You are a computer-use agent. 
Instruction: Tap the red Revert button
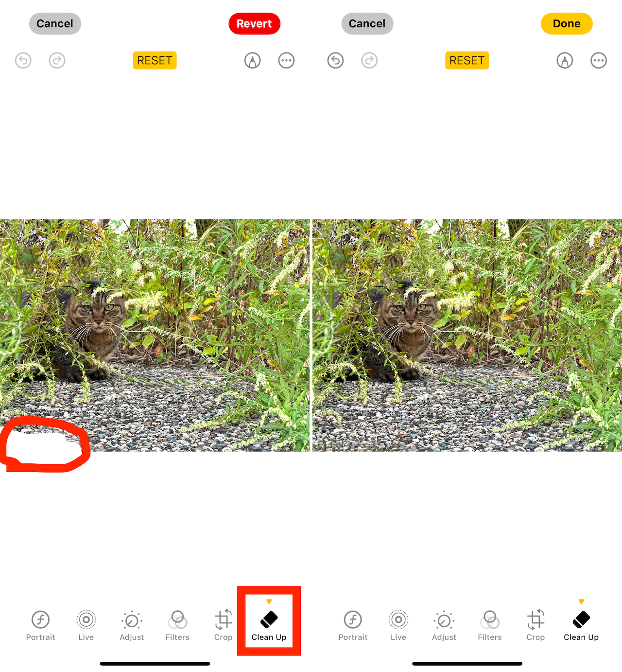(x=254, y=23)
